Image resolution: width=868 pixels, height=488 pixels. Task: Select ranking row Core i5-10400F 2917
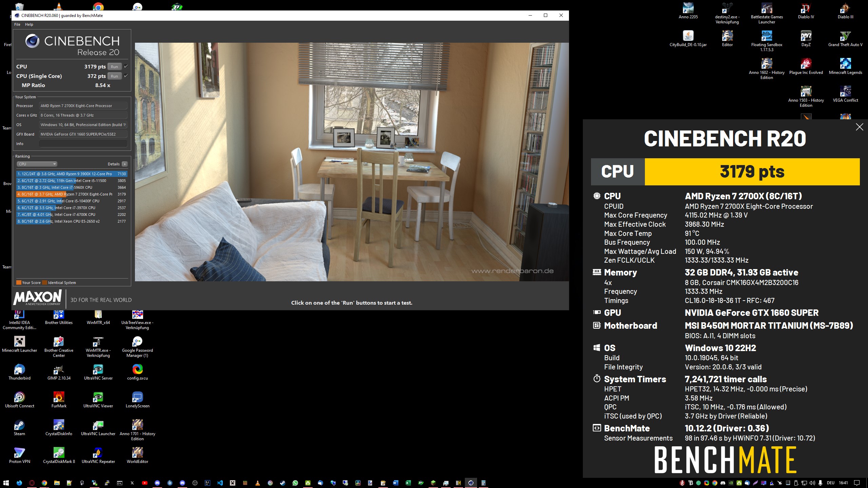(72, 201)
